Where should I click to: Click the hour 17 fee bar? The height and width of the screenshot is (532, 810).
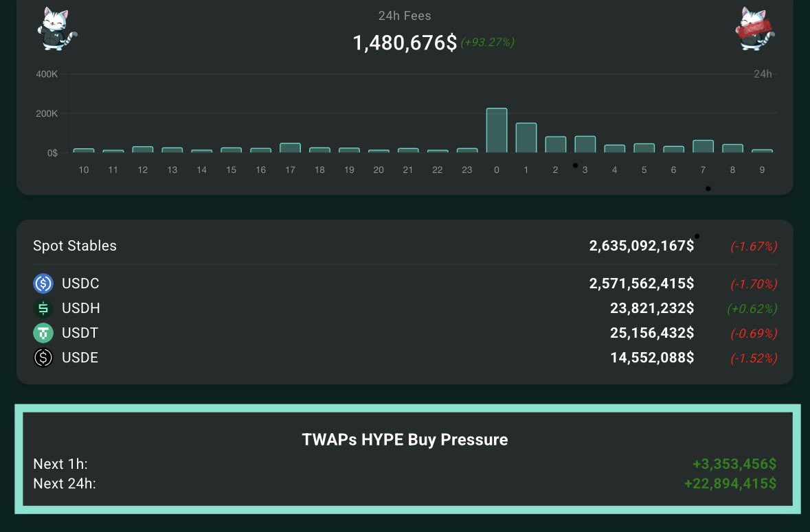(x=291, y=148)
